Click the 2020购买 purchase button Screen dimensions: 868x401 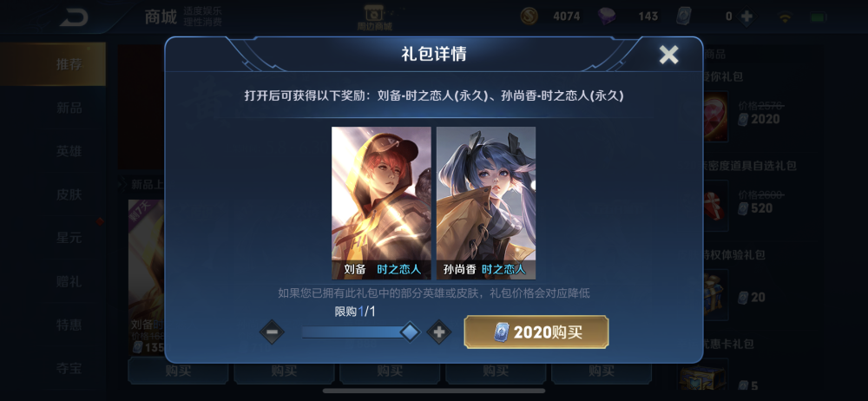click(536, 332)
